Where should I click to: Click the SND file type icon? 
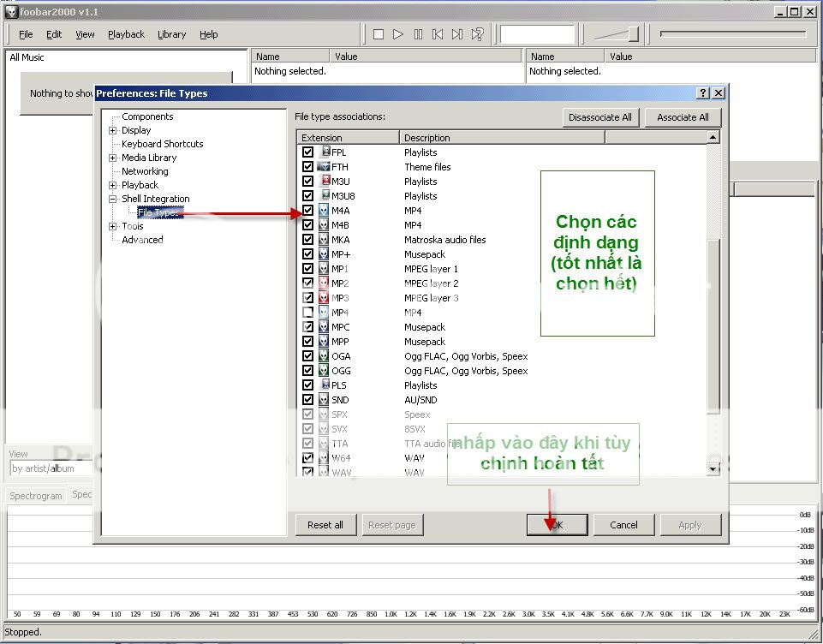[324, 400]
